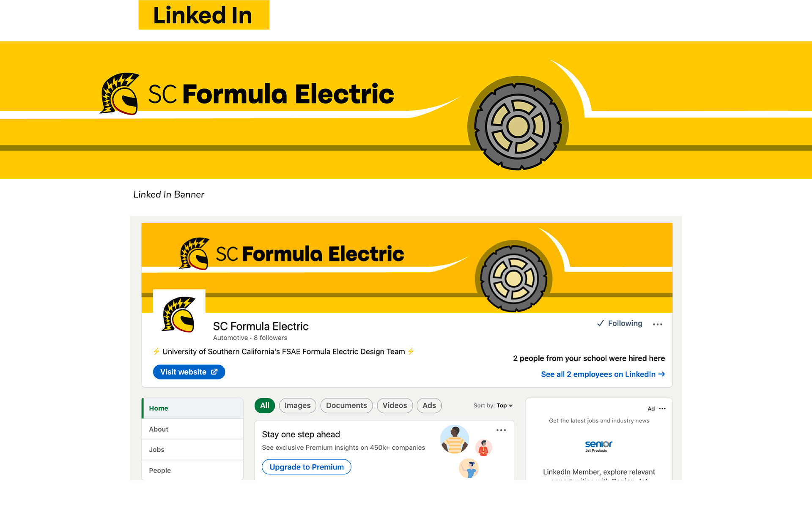Go to the People tab
Screen dimensions: 812x516
160,471
